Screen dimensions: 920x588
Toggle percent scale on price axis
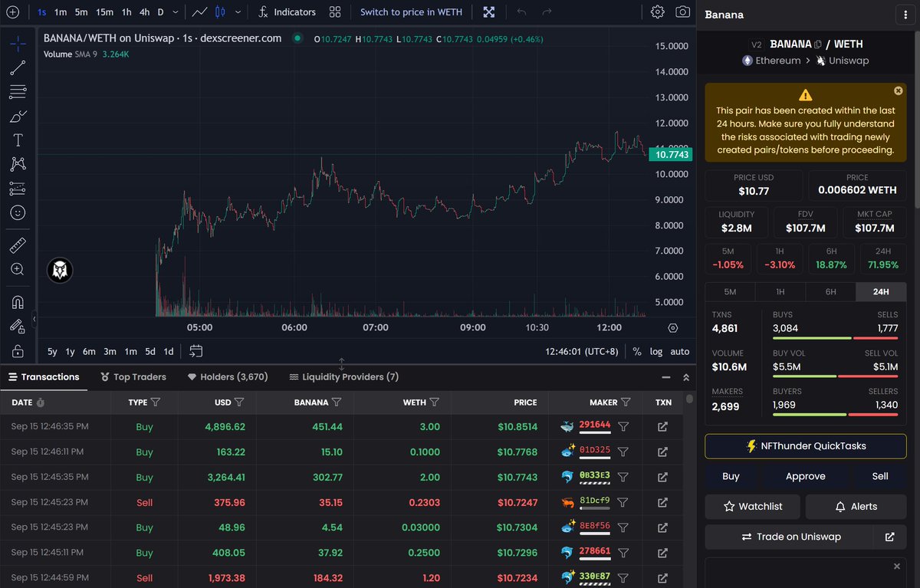tap(636, 351)
